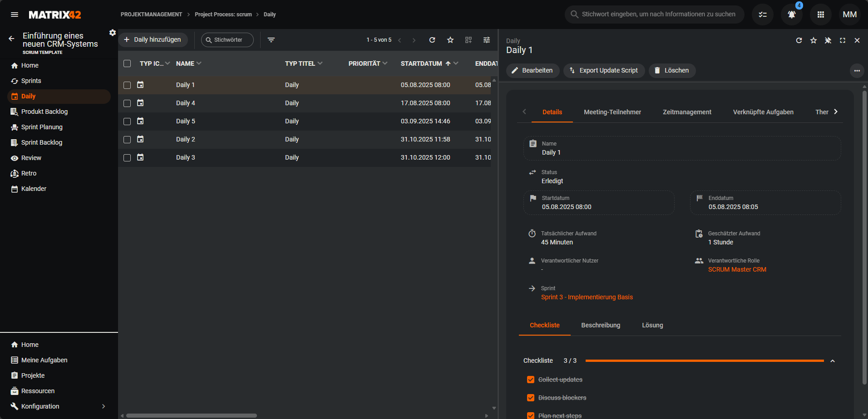Uncheck the Collect updates checklist item

point(530,380)
